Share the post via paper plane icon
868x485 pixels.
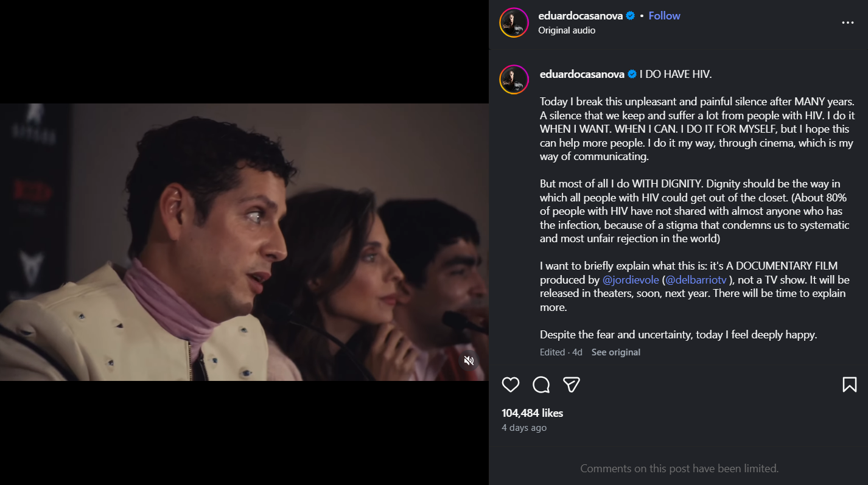coord(571,385)
